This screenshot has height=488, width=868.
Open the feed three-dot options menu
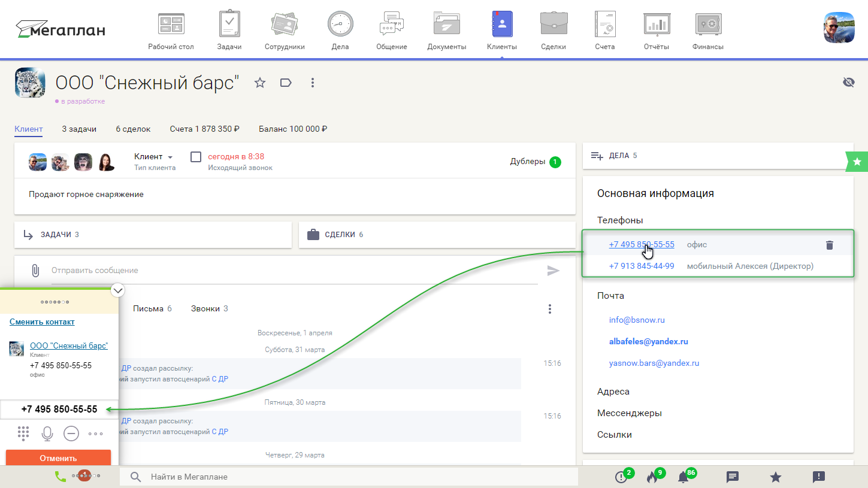(x=550, y=309)
